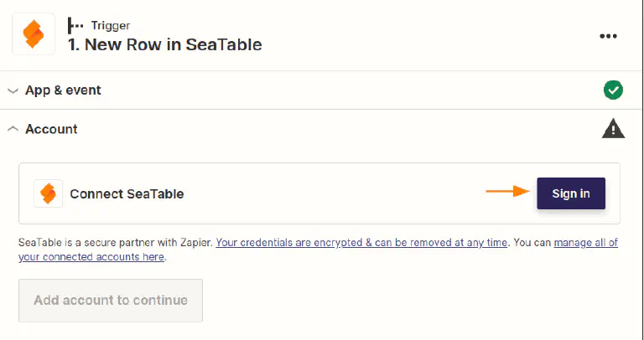Image resolution: width=644 pixels, height=340 pixels.
Task: Click the green checkmark status icon
Action: coord(613,90)
